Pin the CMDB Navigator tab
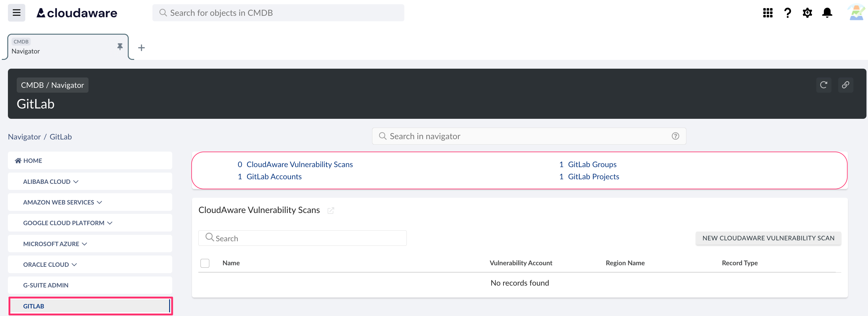Viewport: 868px width, 316px height. tap(120, 47)
